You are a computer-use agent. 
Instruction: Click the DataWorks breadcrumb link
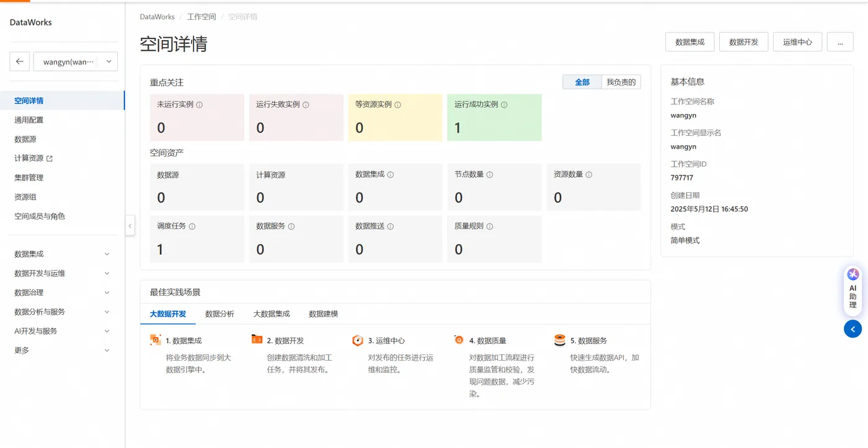click(x=157, y=17)
